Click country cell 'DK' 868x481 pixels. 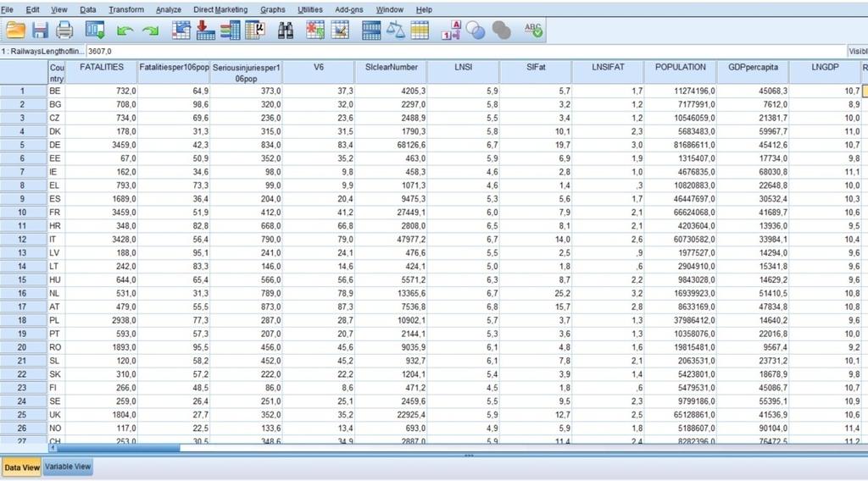[x=57, y=131]
